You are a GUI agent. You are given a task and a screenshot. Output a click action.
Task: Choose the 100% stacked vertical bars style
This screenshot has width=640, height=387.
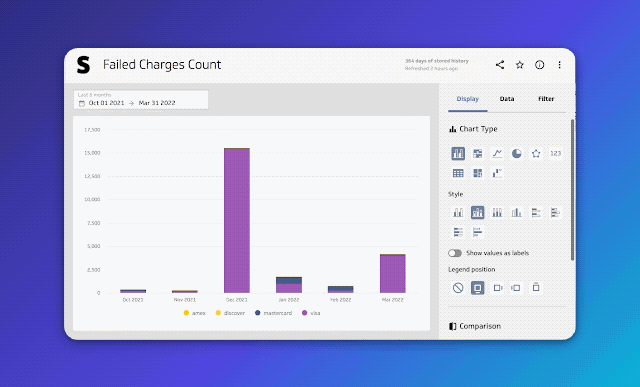click(x=497, y=212)
